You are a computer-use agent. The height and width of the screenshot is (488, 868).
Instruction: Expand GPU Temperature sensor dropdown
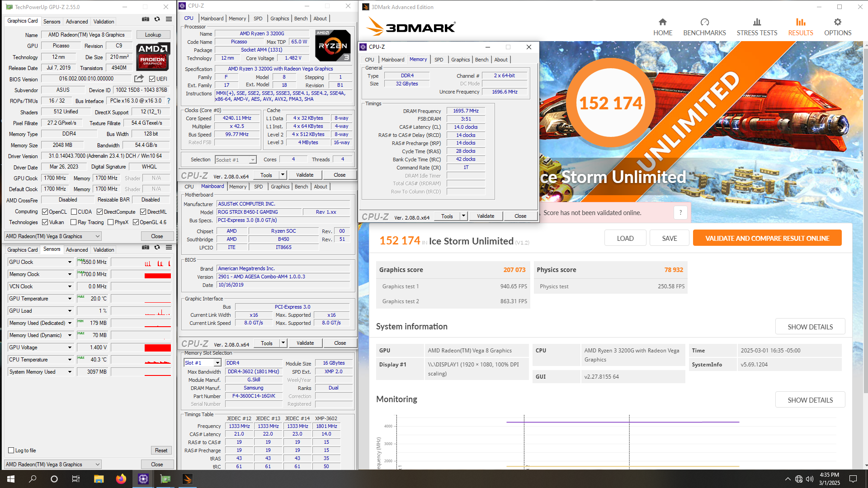coord(70,299)
